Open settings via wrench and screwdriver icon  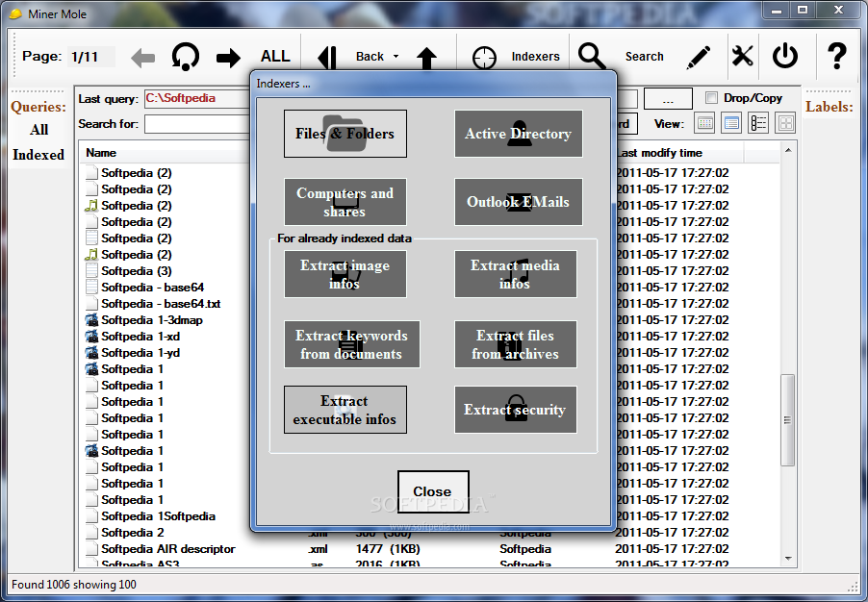(742, 56)
